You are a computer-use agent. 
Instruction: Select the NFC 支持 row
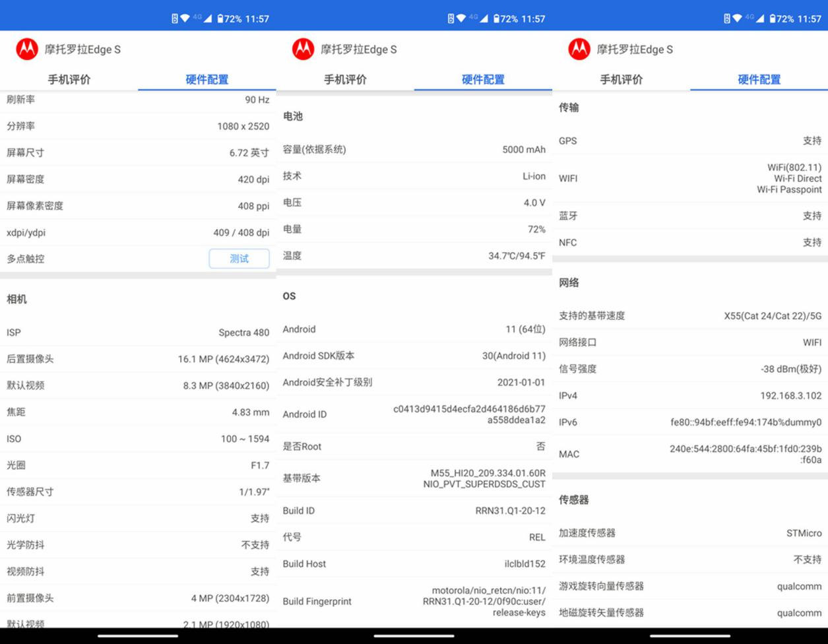click(690, 242)
